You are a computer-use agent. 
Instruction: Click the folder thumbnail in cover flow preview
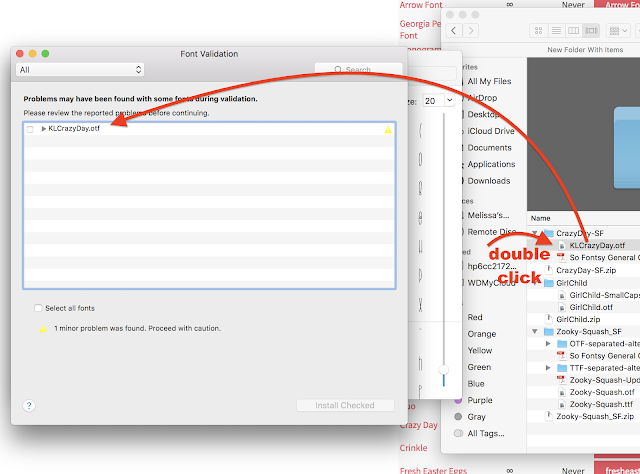(x=627, y=148)
